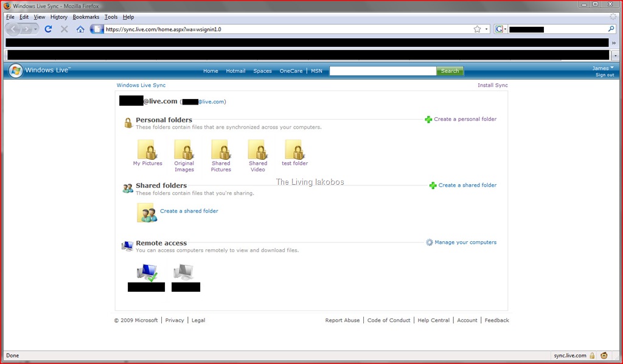Click Create a shared folder link at right
The width and height of the screenshot is (623, 364).
point(467,185)
